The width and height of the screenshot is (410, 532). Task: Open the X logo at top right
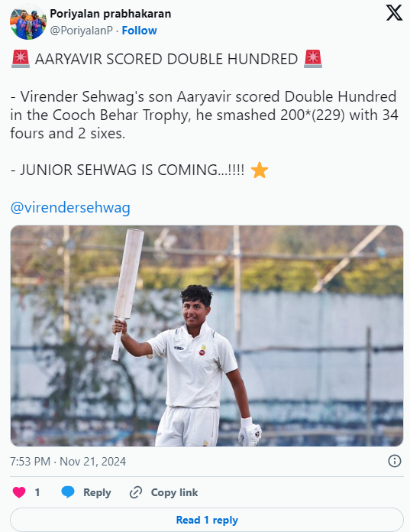coord(394,13)
